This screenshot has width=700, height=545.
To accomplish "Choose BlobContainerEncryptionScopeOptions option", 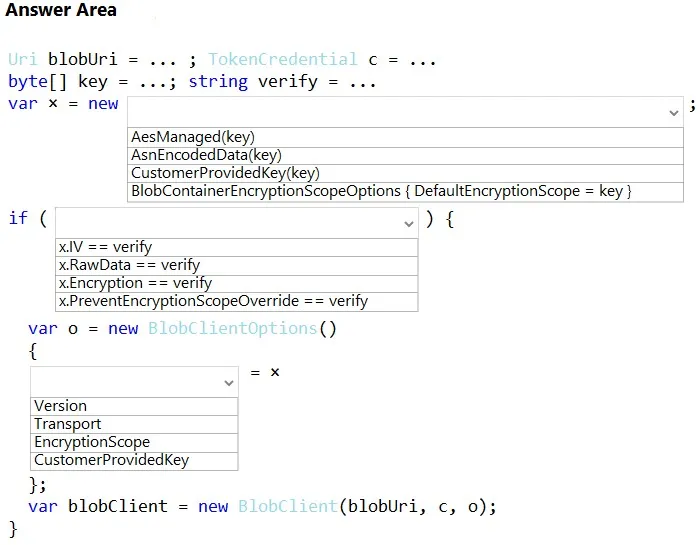I will tap(405, 191).
